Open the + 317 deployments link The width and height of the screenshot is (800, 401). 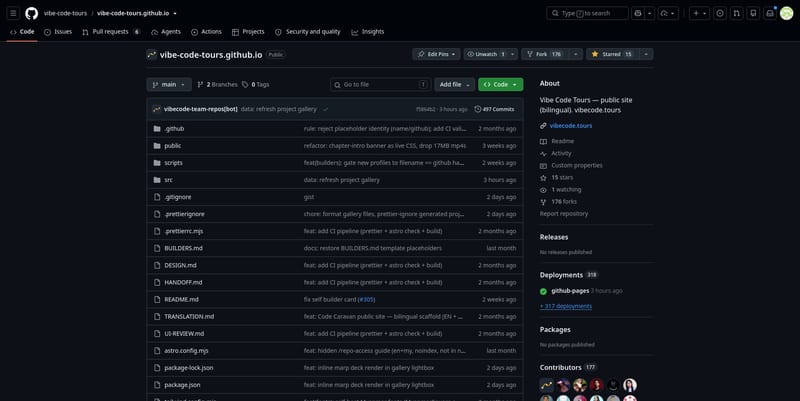(566, 306)
